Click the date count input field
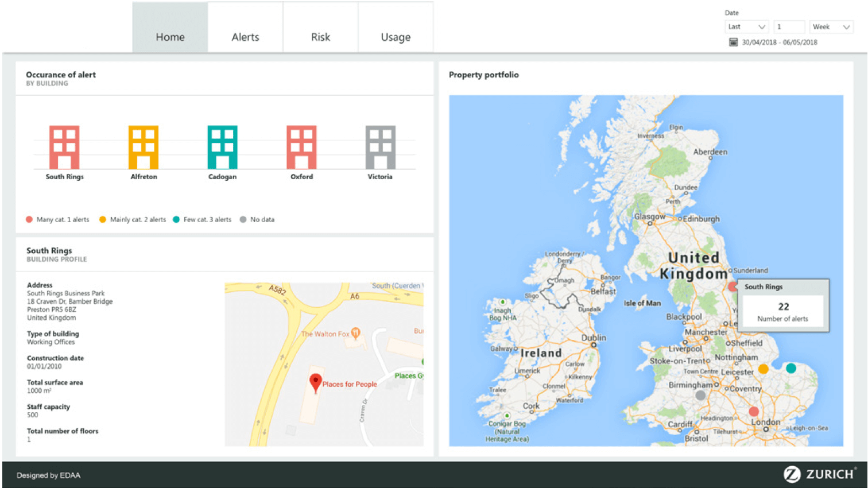The width and height of the screenshot is (868, 488). coord(789,27)
